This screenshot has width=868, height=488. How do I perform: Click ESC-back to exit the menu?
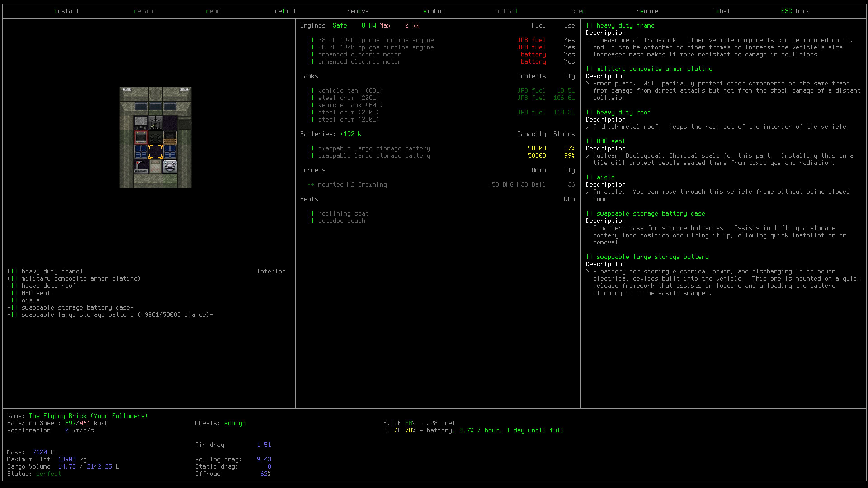click(x=796, y=11)
